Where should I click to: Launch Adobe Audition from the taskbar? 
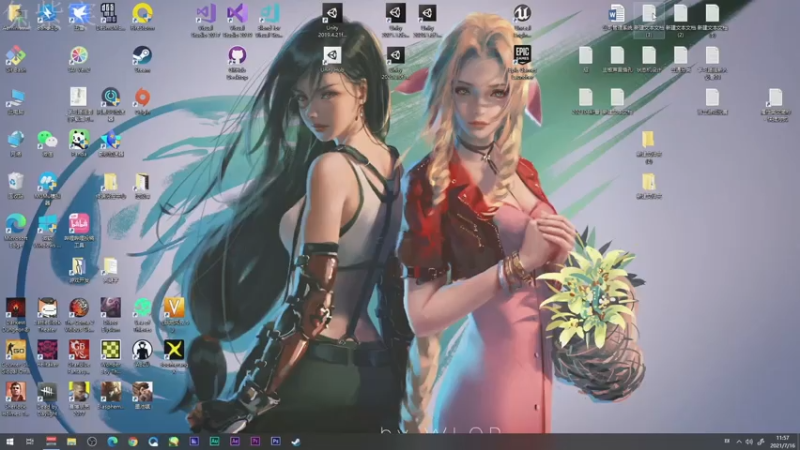214,441
